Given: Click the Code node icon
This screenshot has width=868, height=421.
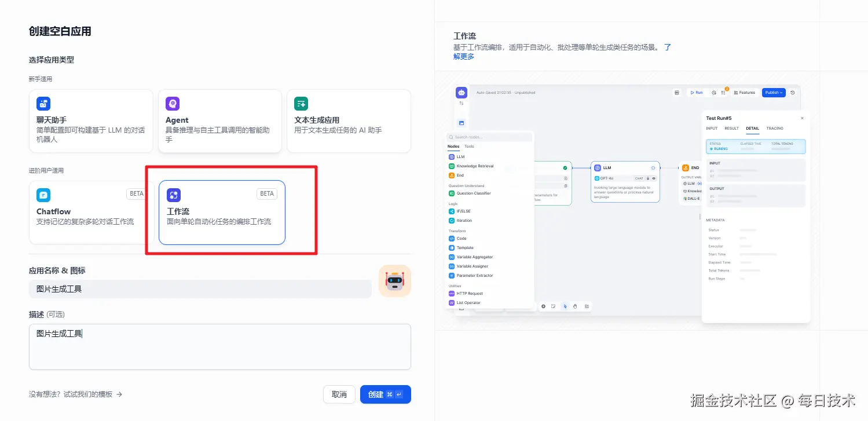Looking at the screenshot, I should click(452, 239).
